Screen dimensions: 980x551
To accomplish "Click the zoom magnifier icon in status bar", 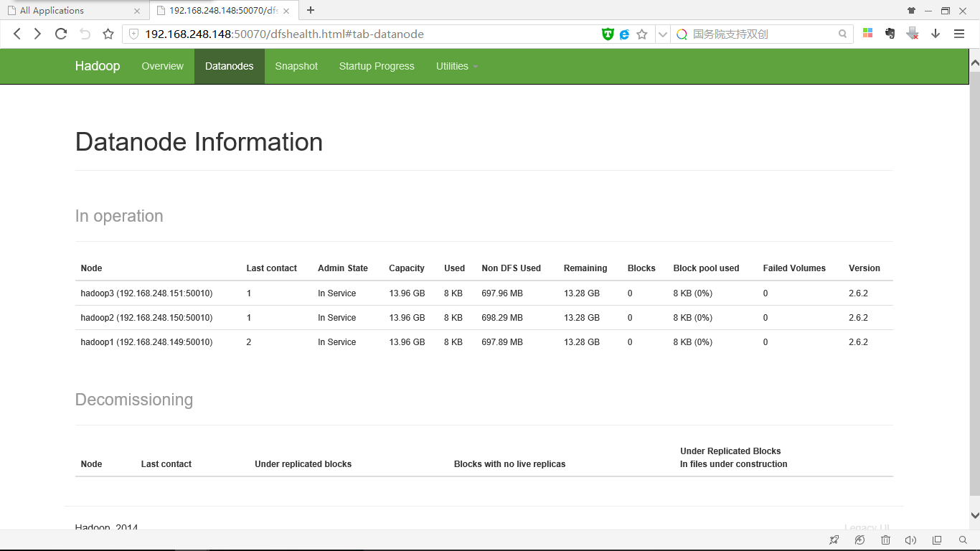I will [963, 540].
